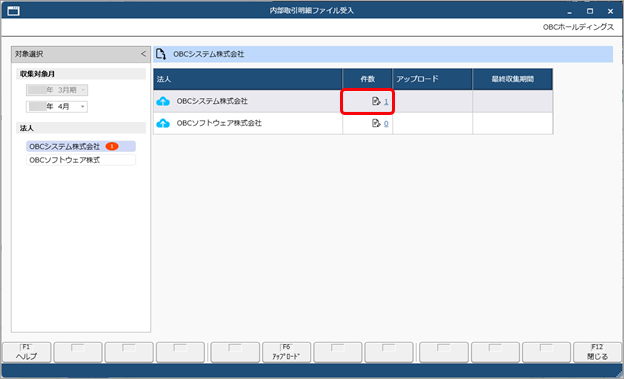Select OBCソフトウェア株式 in 法人 list
Viewport: 624px width, 379px height.
point(81,160)
